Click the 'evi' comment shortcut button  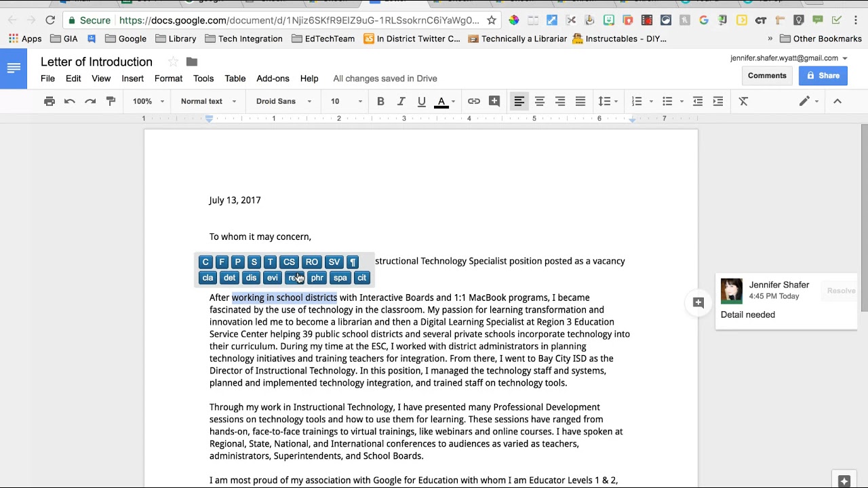(x=272, y=278)
